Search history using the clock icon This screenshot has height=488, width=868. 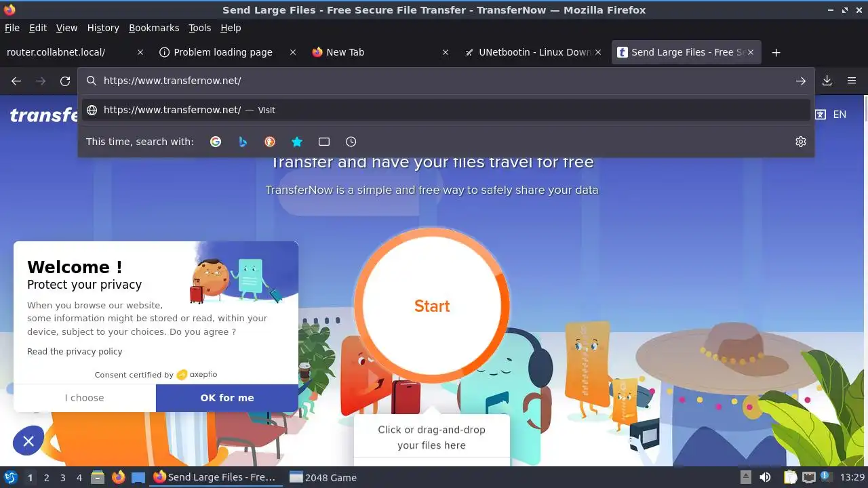(351, 142)
